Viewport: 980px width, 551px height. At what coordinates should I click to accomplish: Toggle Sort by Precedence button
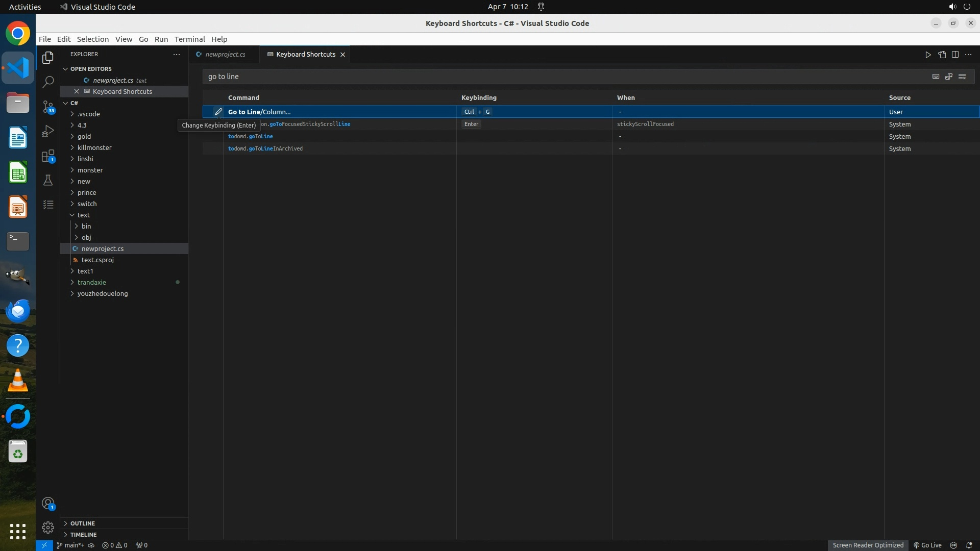point(949,77)
